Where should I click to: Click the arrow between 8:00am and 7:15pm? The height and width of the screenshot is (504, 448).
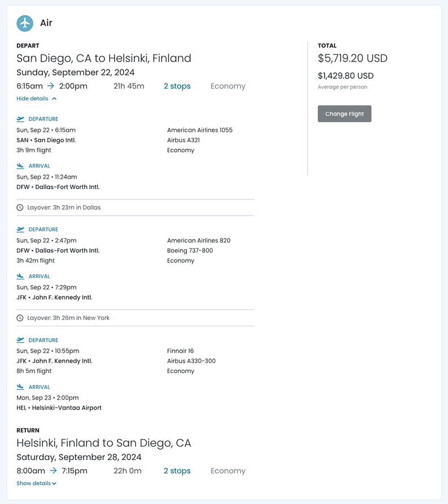(53, 471)
